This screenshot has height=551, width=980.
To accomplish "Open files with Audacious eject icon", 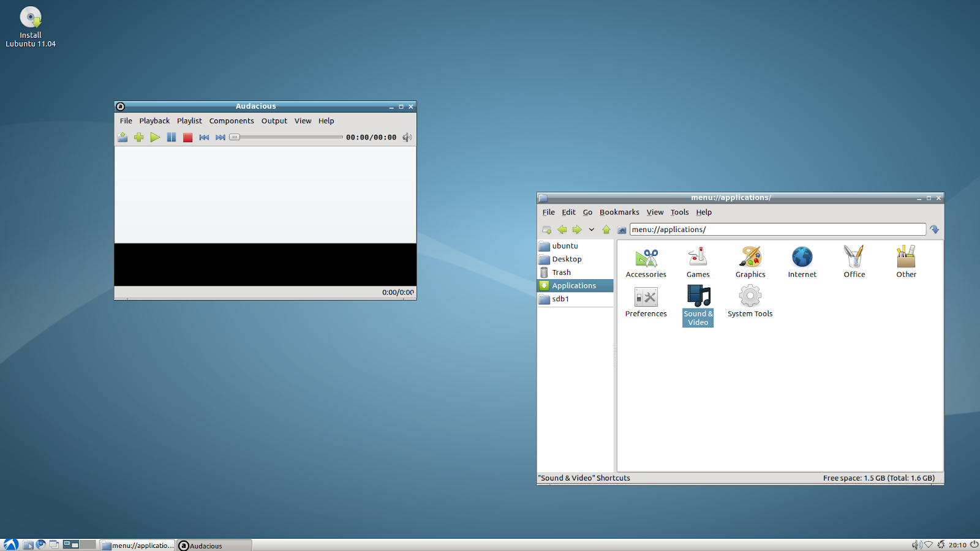I will (123, 137).
